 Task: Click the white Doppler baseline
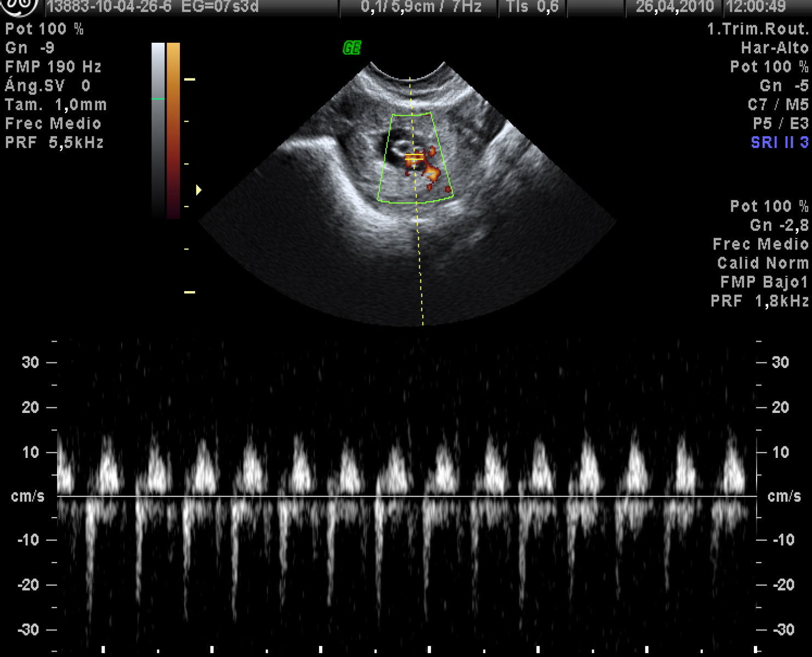tap(406, 496)
